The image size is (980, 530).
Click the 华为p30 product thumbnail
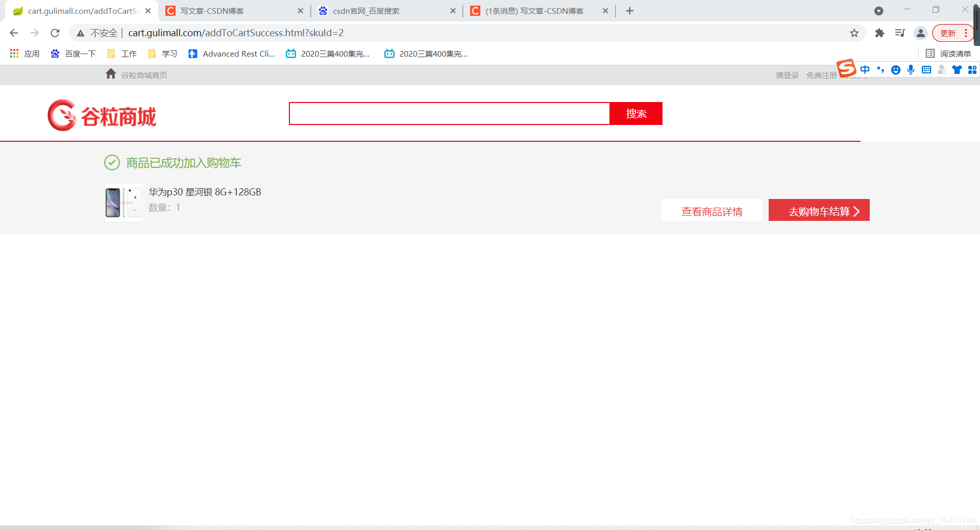[x=124, y=203]
